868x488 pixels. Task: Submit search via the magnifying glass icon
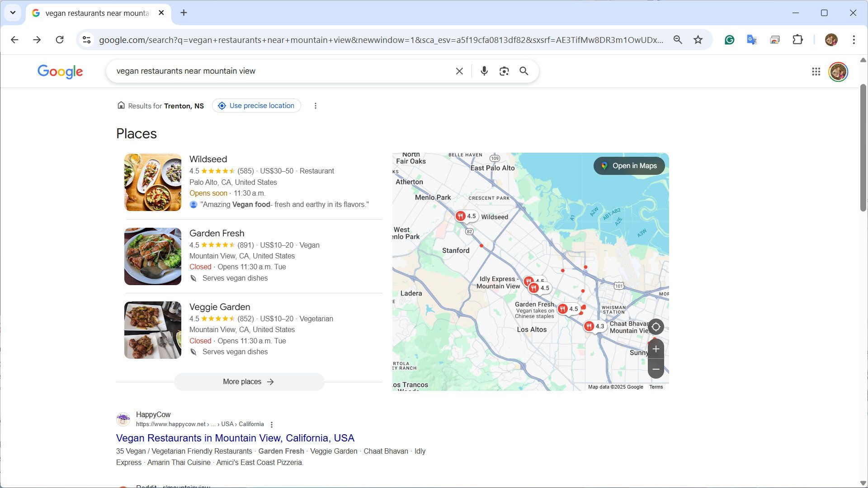(524, 71)
